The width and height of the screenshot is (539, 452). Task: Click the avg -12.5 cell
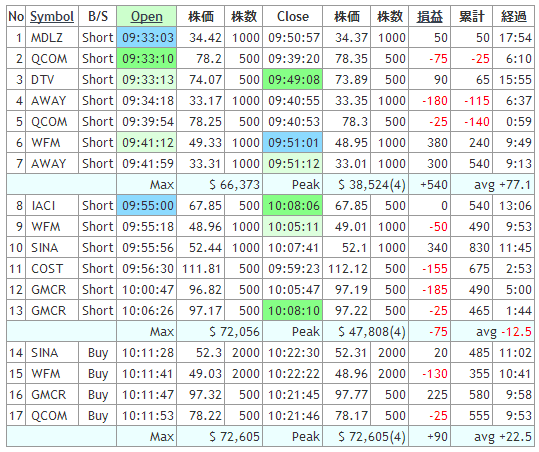click(x=492, y=331)
